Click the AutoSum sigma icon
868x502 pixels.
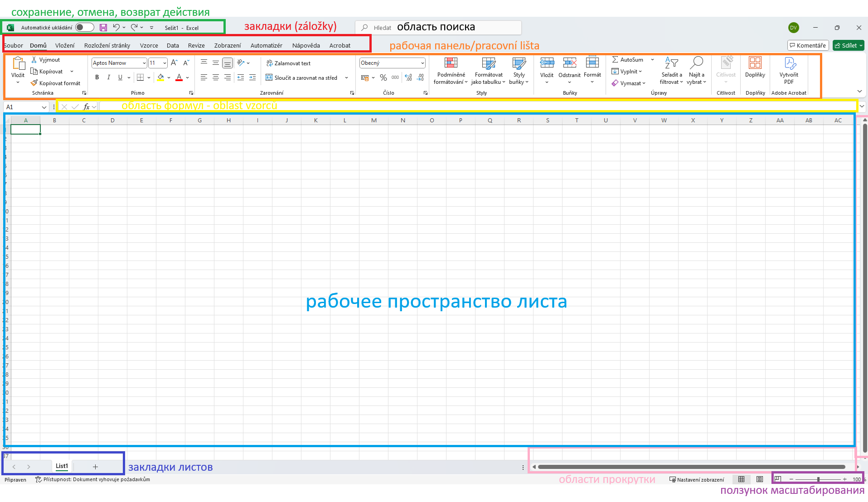(615, 60)
